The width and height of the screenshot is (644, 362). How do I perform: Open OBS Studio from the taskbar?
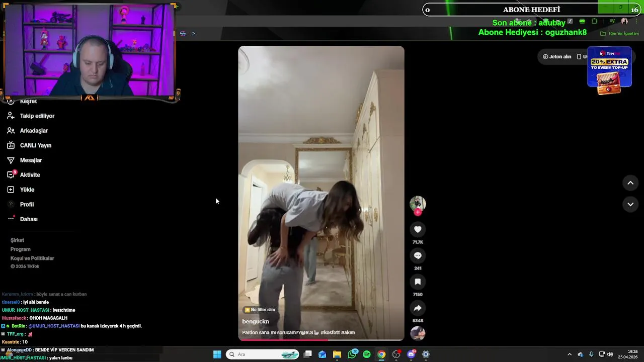396,354
